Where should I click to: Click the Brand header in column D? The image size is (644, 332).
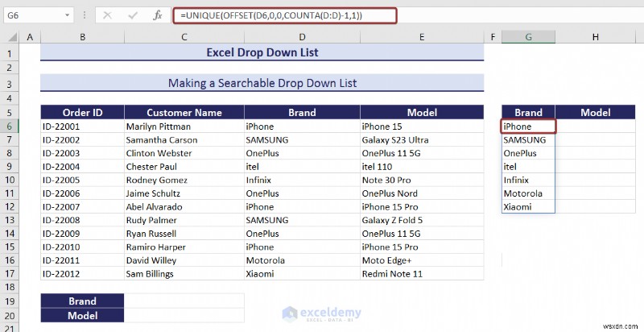[303, 113]
